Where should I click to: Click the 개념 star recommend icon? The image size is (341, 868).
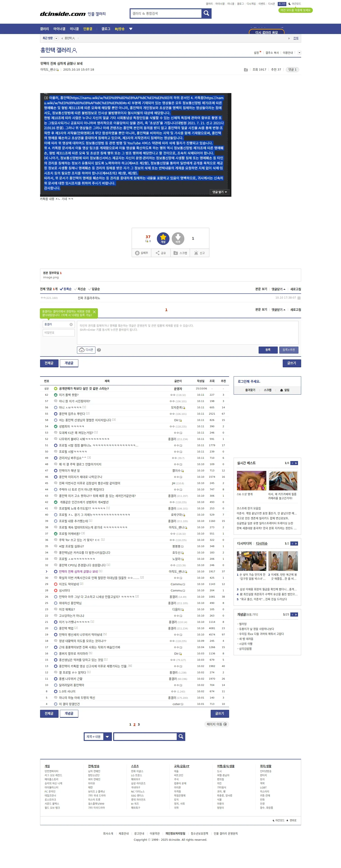(163, 238)
